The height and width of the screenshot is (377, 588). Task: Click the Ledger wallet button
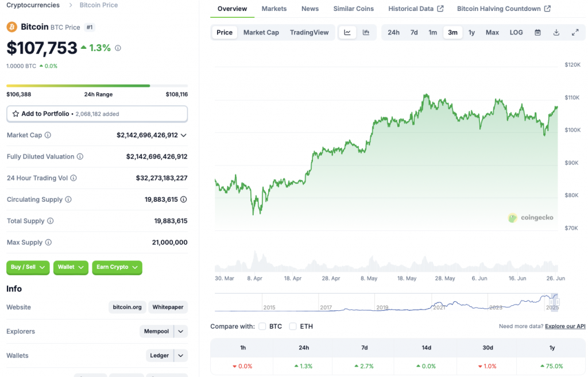(160, 356)
